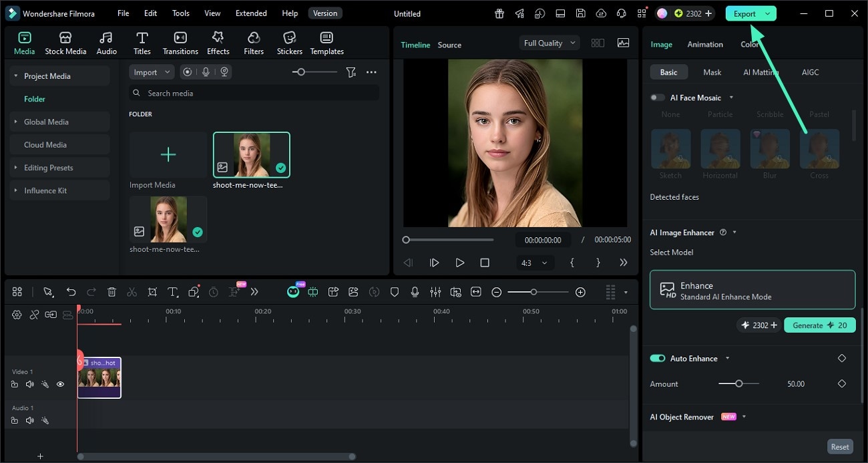Click the audio mixer adjustment icon
This screenshot has height=463, width=868.
437,291
